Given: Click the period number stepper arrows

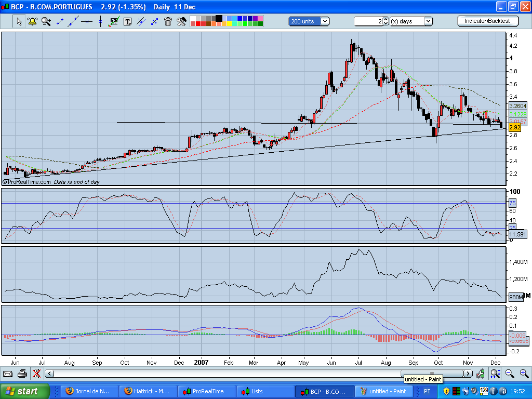Looking at the screenshot, I should tap(385, 21).
